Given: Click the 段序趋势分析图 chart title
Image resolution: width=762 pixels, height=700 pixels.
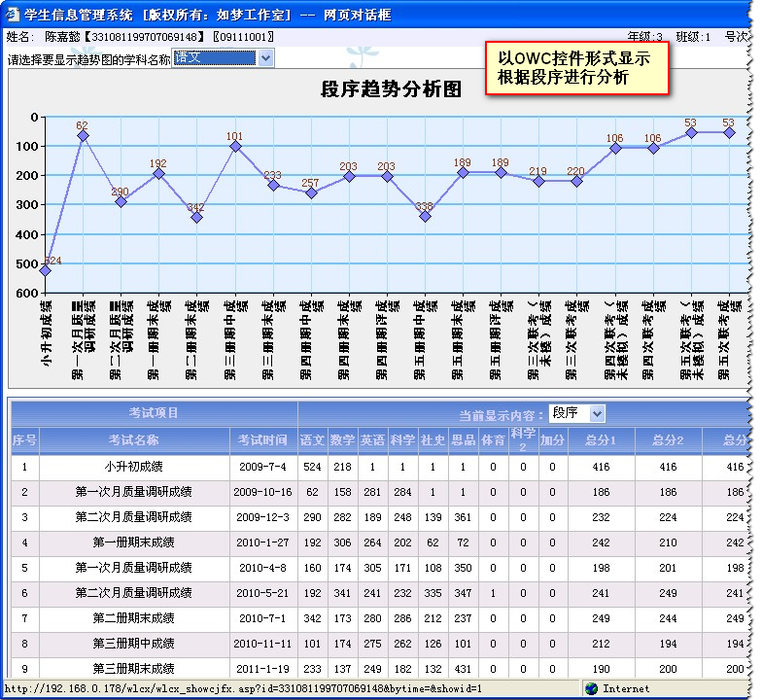Looking at the screenshot, I should pyautogui.click(x=391, y=89).
